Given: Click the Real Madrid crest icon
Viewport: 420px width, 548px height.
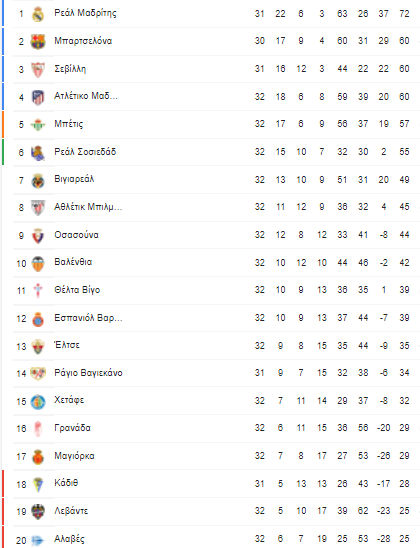Looking at the screenshot, I should pos(38,14).
